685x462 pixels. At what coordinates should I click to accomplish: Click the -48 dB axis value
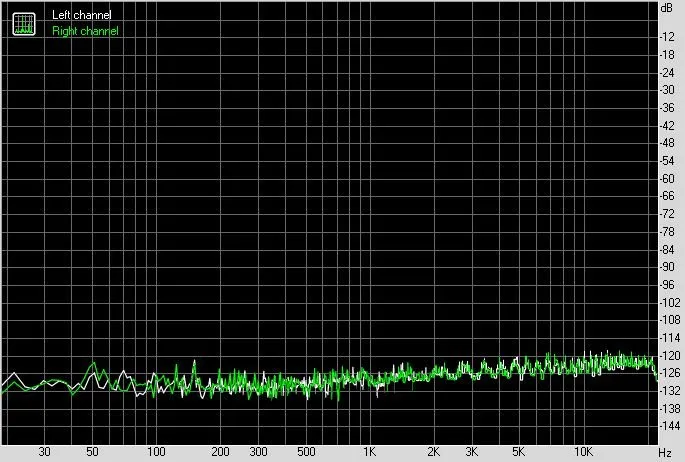(x=667, y=143)
